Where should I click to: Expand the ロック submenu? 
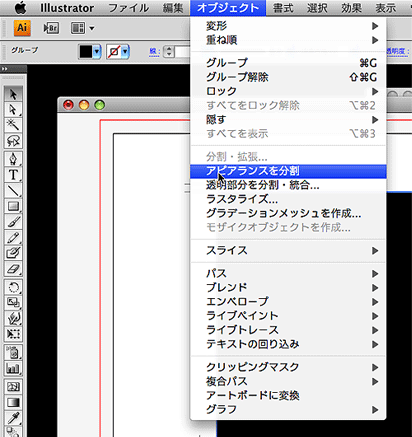pos(288,91)
